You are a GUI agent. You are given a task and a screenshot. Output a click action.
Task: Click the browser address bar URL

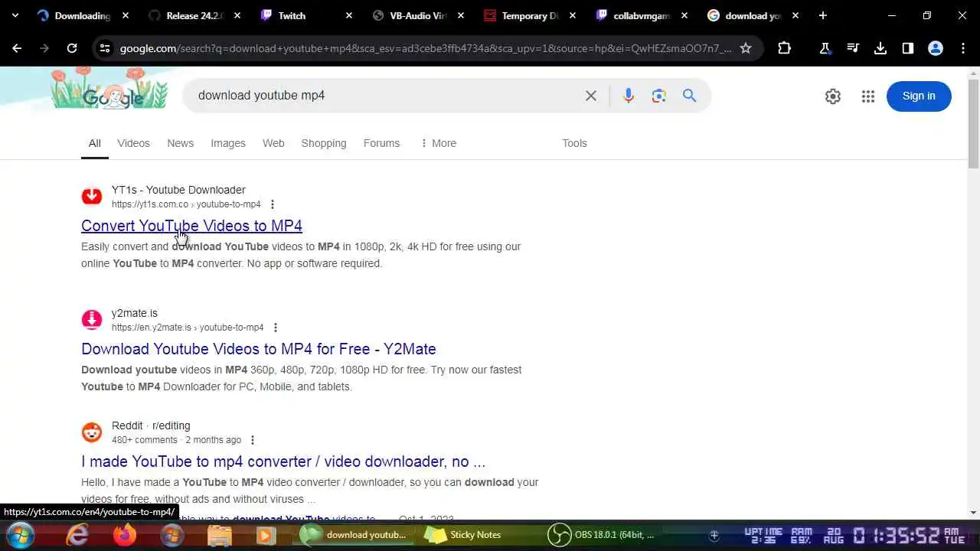[x=425, y=48]
